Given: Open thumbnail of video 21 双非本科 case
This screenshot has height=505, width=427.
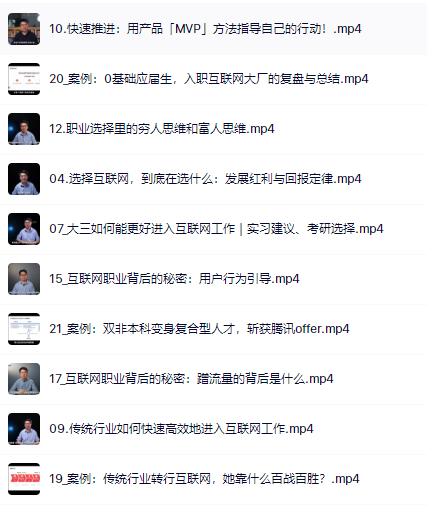Looking at the screenshot, I should coord(24,329).
